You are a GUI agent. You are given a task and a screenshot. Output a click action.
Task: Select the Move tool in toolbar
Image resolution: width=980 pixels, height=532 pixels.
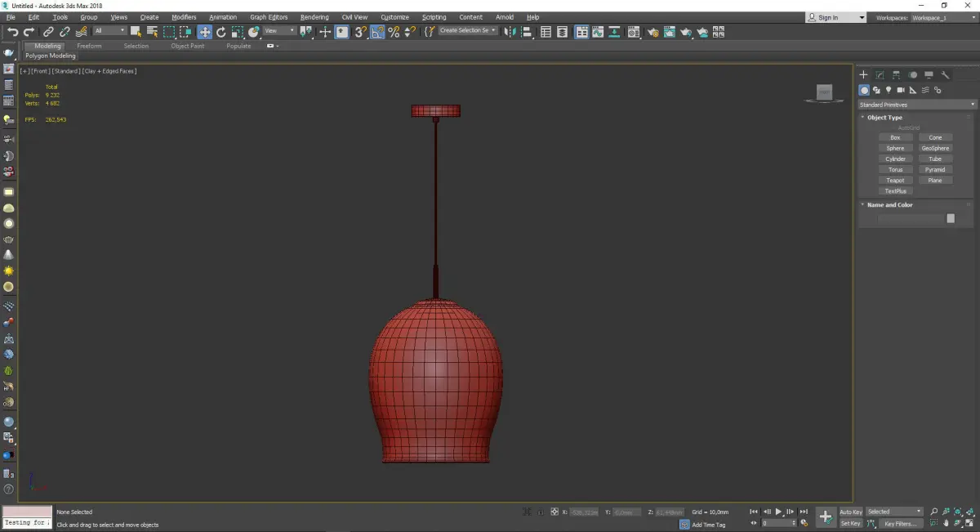tap(204, 32)
